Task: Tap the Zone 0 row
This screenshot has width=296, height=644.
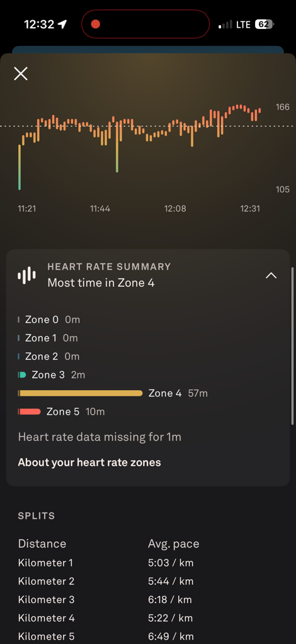Action: tap(49, 319)
